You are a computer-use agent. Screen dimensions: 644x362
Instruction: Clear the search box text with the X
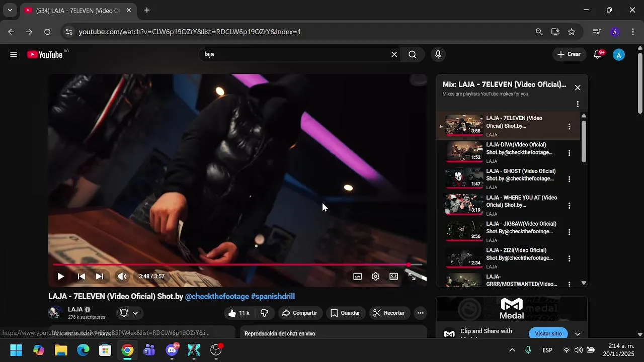(394, 54)
